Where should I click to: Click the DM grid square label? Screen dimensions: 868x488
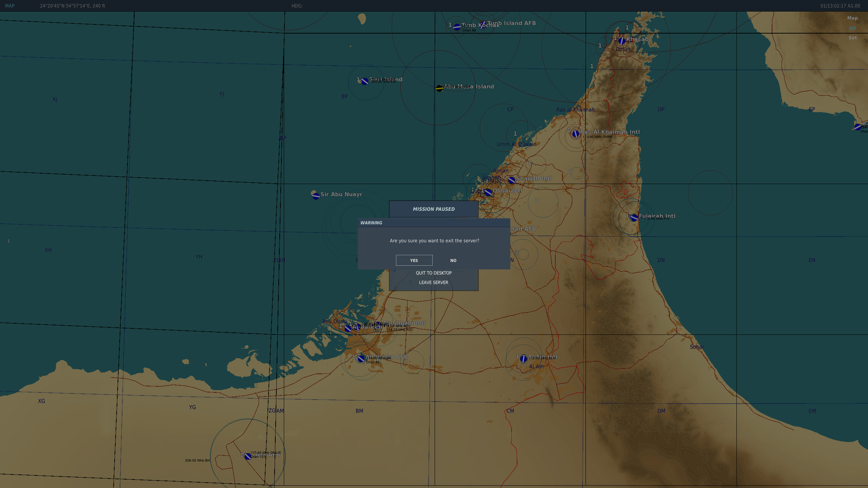pyautogui.click(x=661, y=411)
